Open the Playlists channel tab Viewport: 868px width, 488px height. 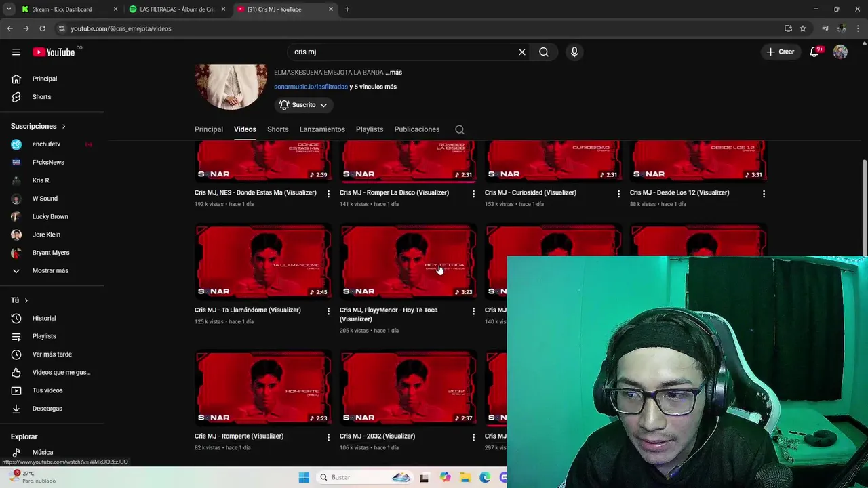coord(370,129)
